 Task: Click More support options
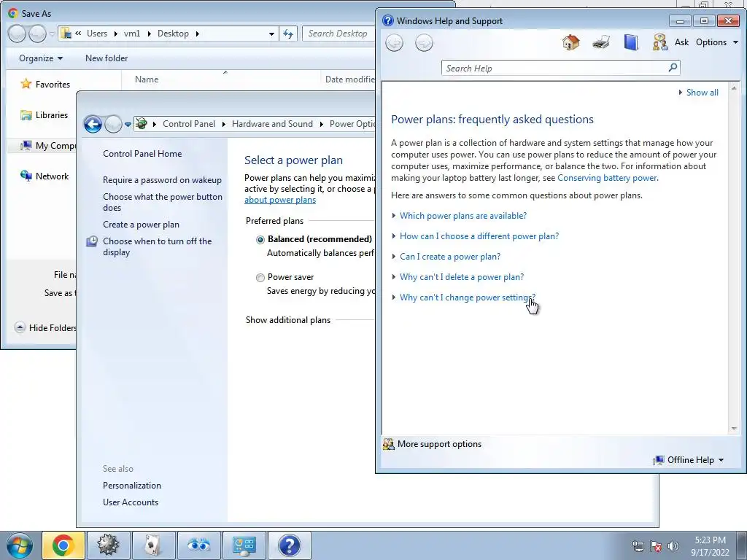point(439,444)
